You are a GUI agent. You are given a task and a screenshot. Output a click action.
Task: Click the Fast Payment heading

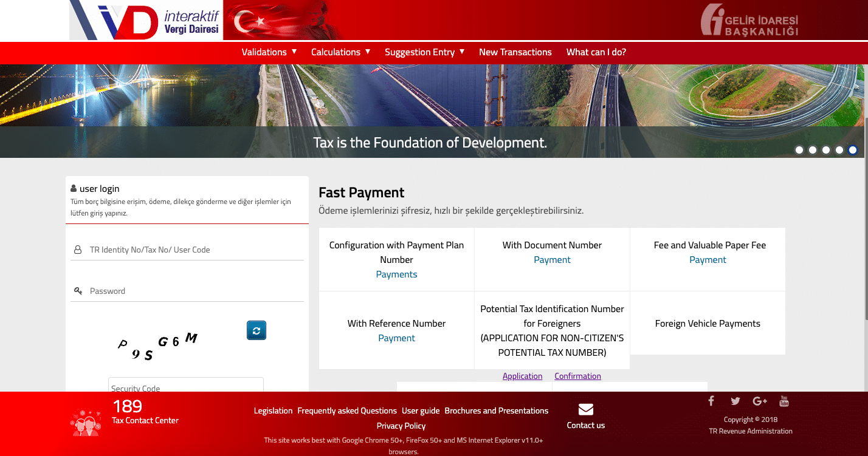pos(362,192)
